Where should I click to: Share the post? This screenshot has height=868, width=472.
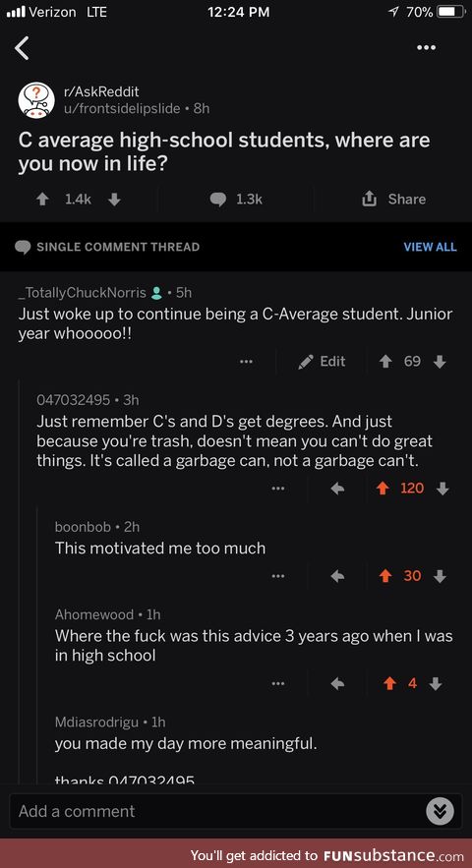pyautogui.click(x=394, y=199)
